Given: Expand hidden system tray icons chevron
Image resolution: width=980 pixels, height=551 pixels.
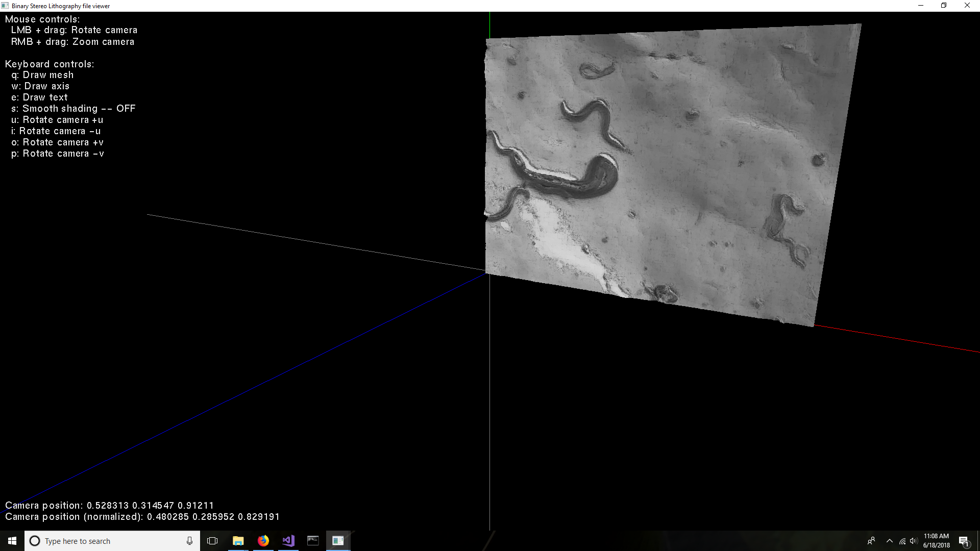Looking at the screenshot, I should coord(890,541).
